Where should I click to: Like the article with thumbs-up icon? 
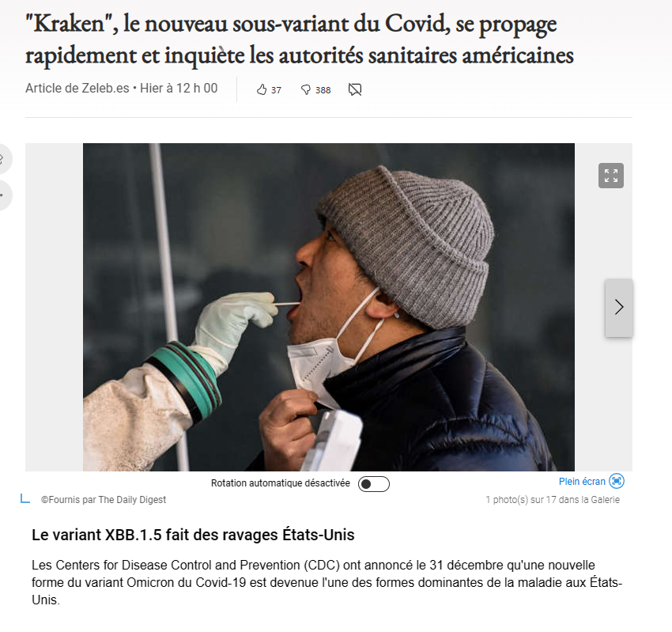point(262,89)
